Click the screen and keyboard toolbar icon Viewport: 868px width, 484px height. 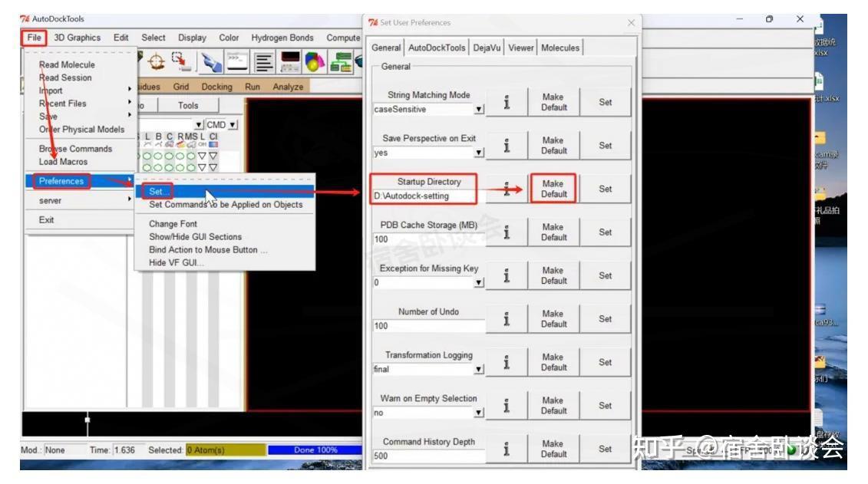[289, 61]
